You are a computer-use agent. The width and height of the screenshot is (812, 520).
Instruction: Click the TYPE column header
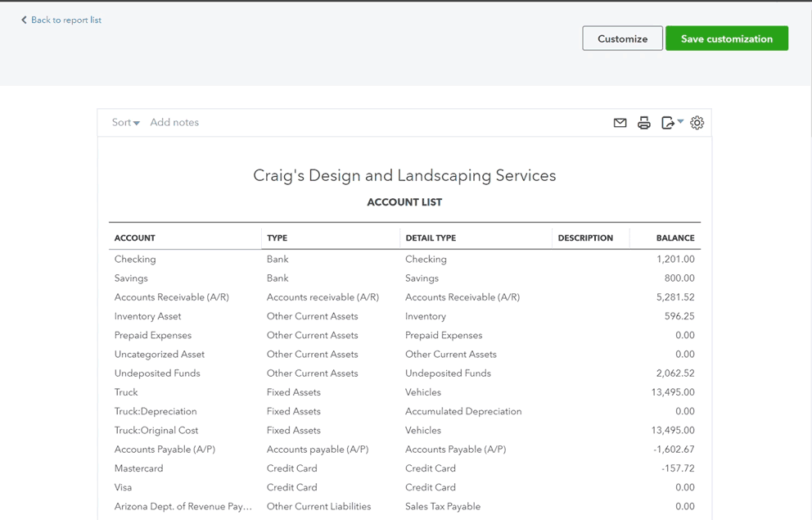[x=277, y=237]
